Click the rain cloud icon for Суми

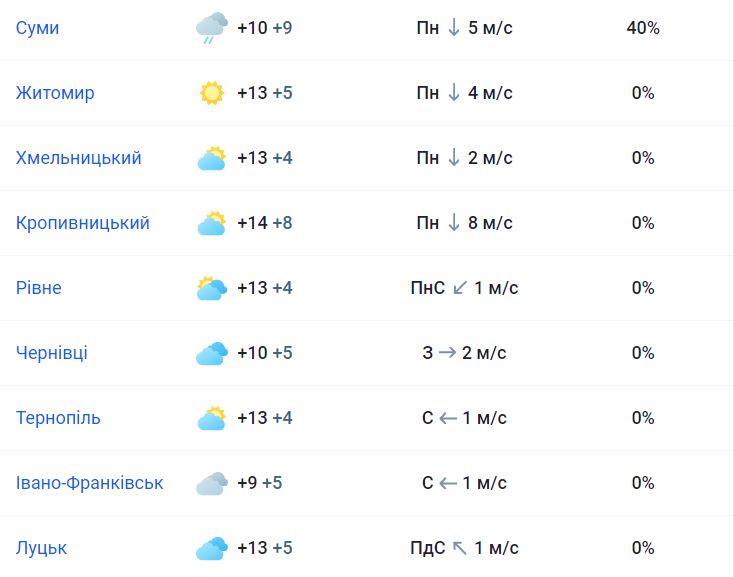tap(212, 28)
